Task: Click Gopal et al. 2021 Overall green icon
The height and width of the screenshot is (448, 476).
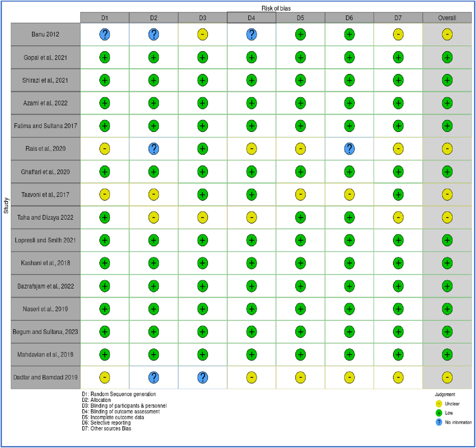Action: click(447, 57)
